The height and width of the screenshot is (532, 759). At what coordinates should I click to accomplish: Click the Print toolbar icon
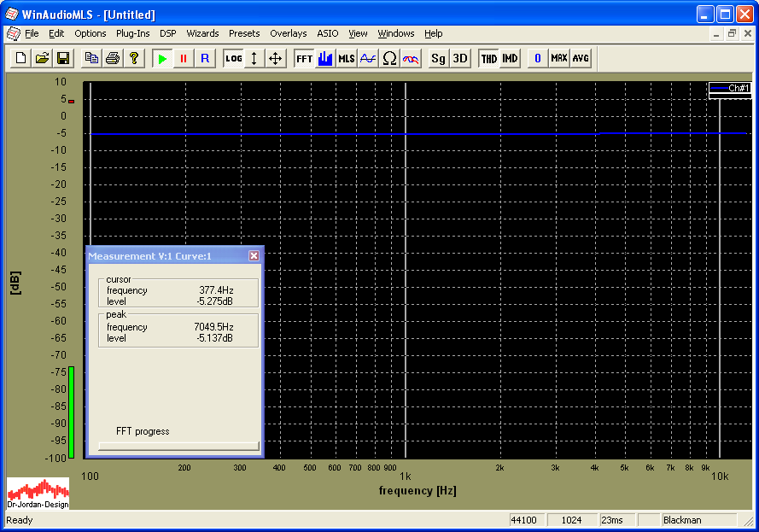pyautogui.click(x=112, y=58)
